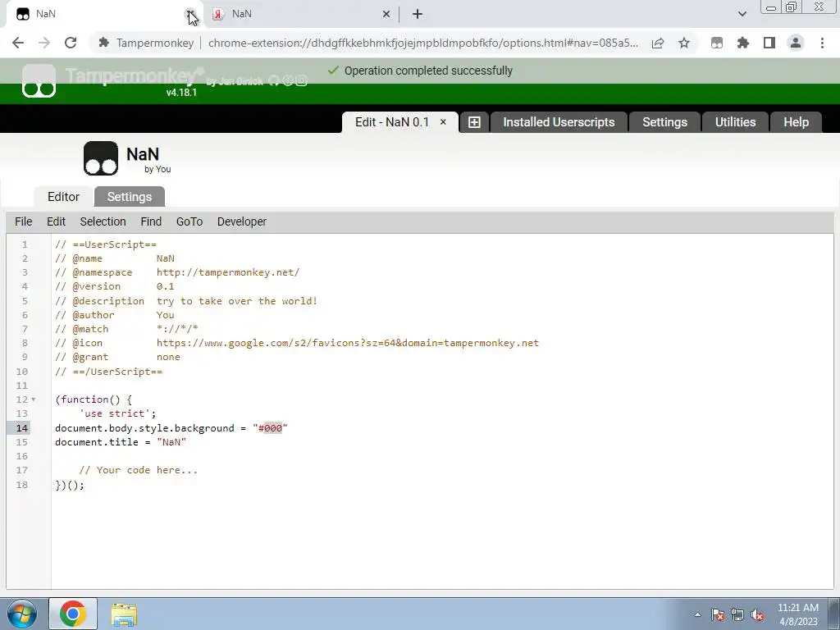The image size is (840, 630).
Task: Click the document.title line 15 code
Action: pyautogui.click(x=121, y=442)
